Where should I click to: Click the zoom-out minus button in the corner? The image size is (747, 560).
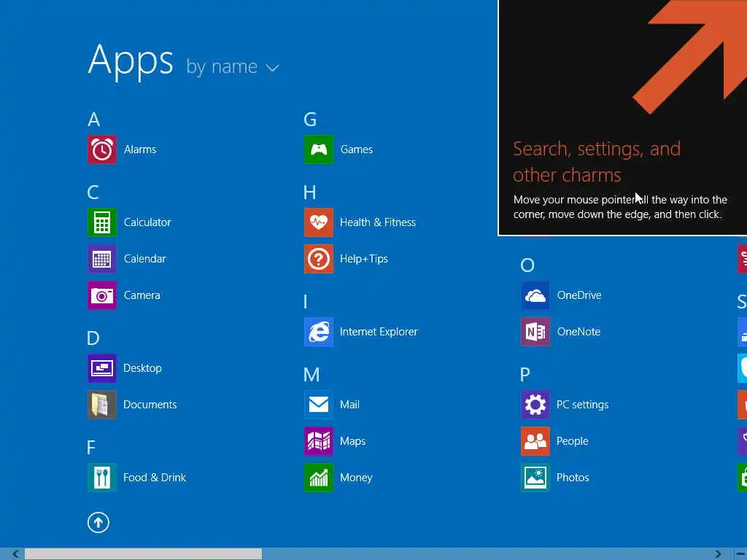[x=741, y=554]
